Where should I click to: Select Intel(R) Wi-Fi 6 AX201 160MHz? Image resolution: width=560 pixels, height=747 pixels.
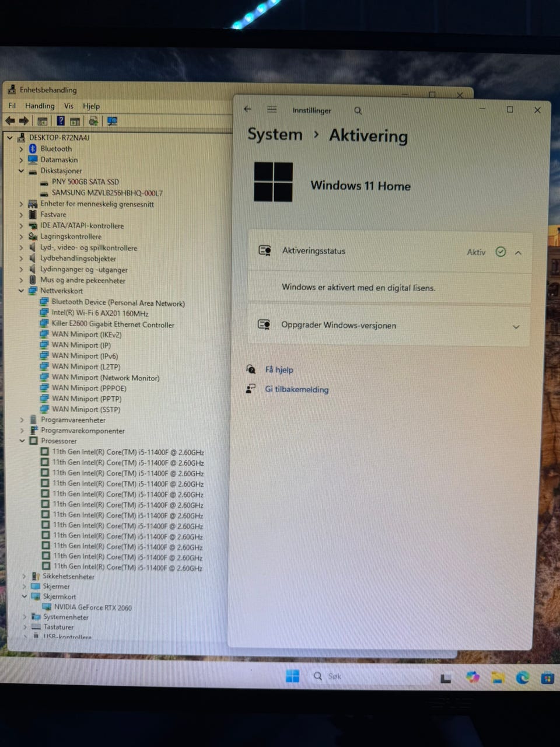pos(100,313)
